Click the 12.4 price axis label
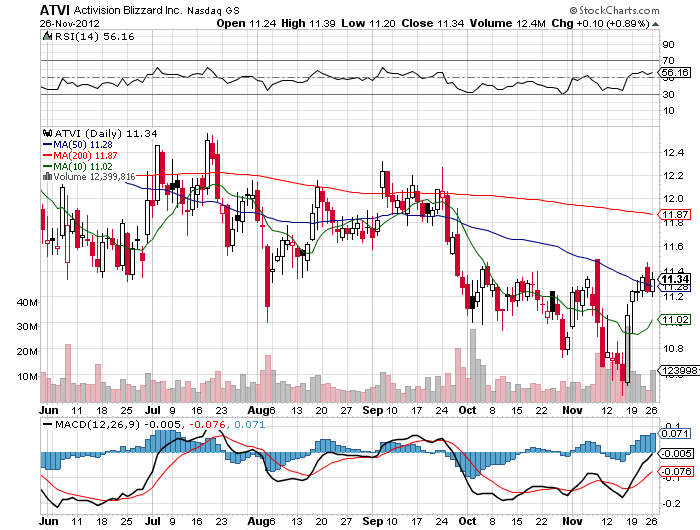 coord(673,153)
